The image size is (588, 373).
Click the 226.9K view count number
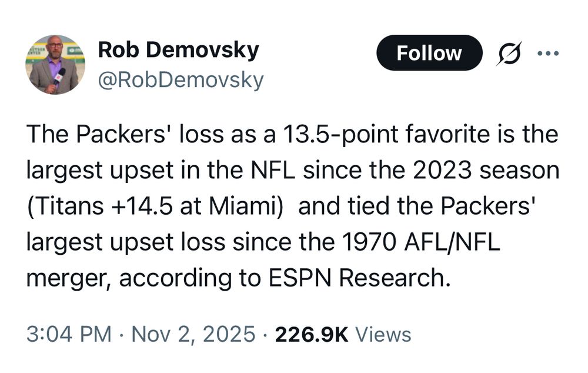312,335
